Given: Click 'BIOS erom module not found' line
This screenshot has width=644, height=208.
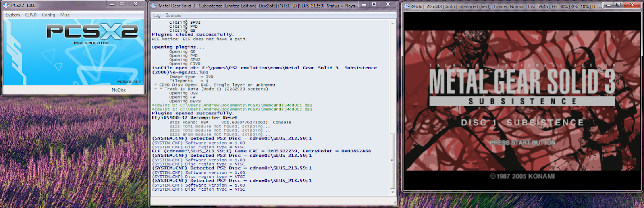Looking at the screenshot, I should click(220, 135).
